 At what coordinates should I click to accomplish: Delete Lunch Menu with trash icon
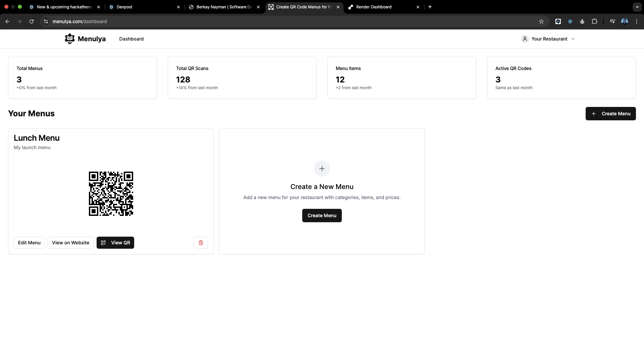(x=201, y=243)
